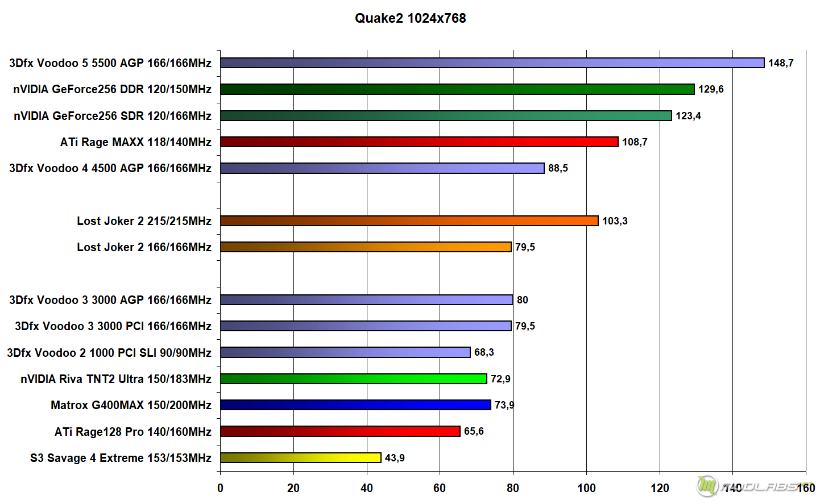Select the Lost Joker 2 166/166MHz orange bar
820x504 pixels.
(366, 247)
